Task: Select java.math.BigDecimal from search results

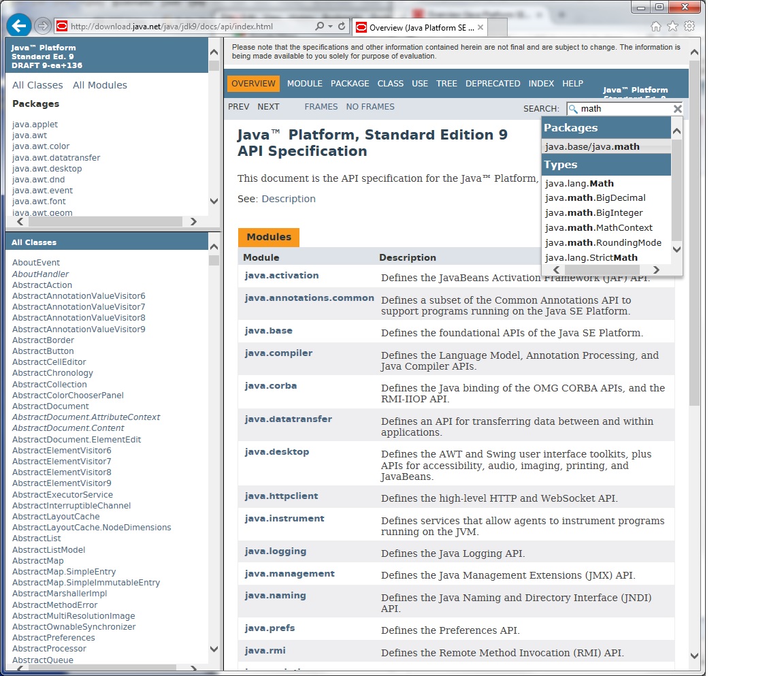Action: pyautogui.click(x=595, y=198)
